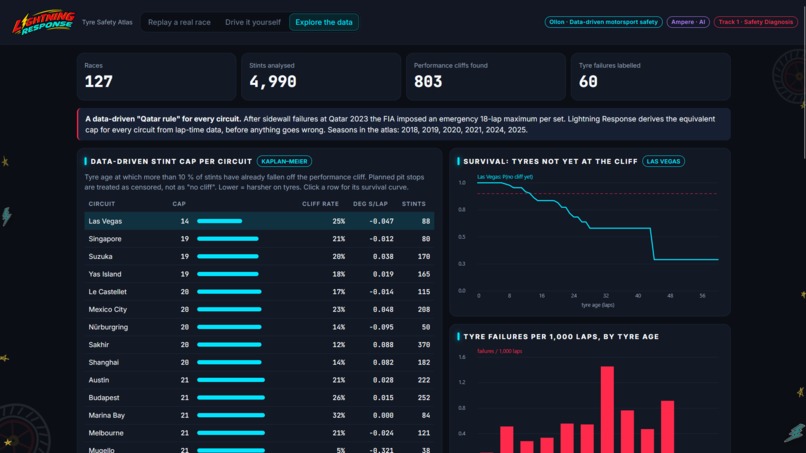Click the Marina Bay cap progress bar

coord(231,415)
